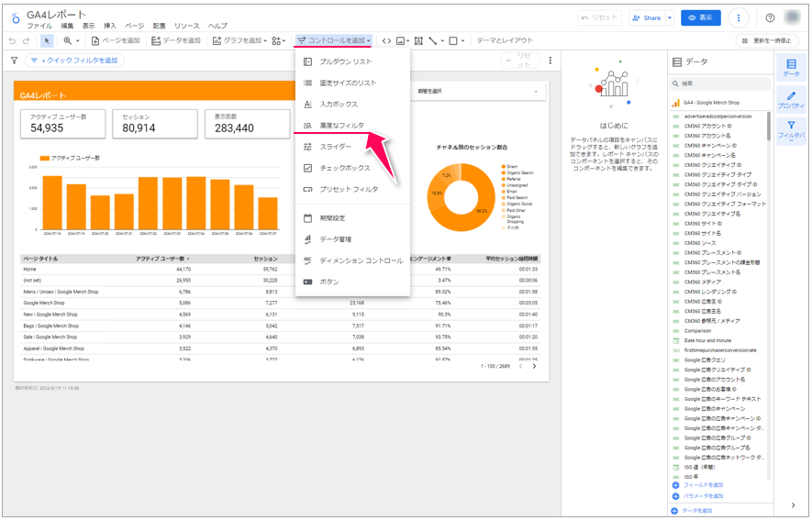Screen dimensions: 812x520
Task: Select ボタン control option
Action: click(352, 282)
